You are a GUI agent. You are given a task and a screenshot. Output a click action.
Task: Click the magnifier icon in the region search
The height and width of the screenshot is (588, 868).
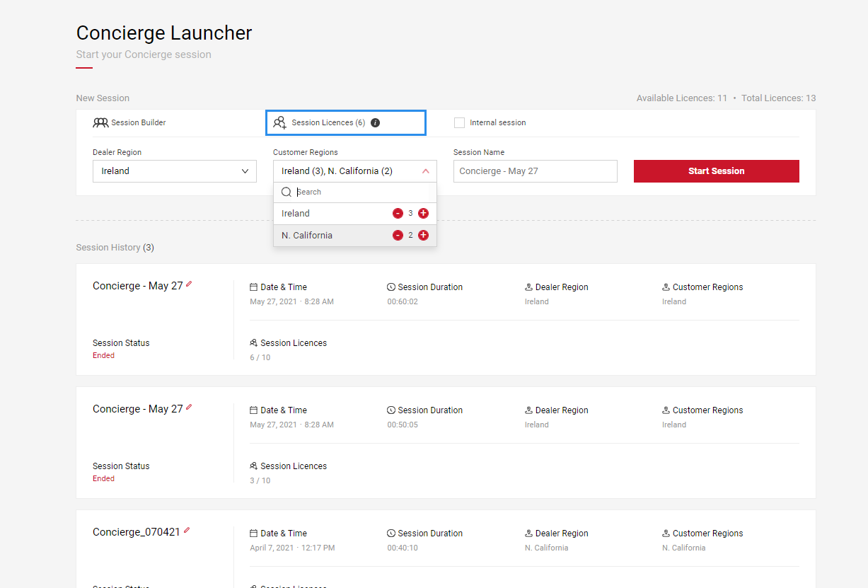287,192
